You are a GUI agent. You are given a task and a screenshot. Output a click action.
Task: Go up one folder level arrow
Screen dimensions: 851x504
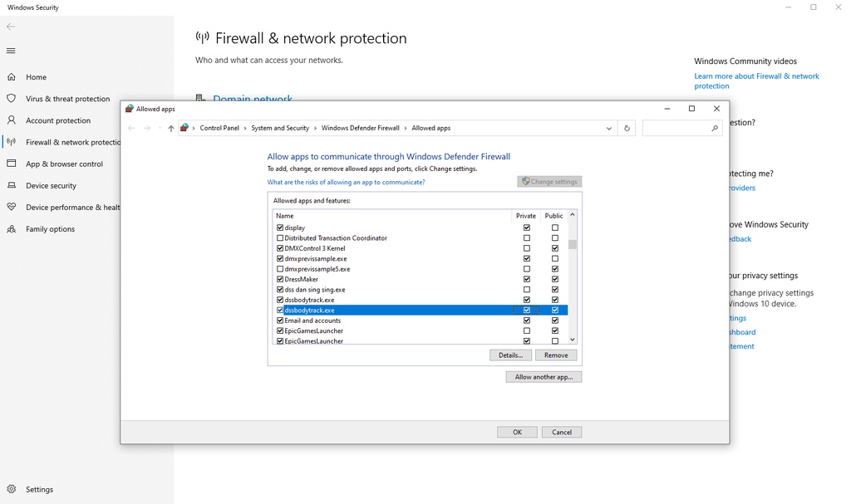tap(171, 128)
